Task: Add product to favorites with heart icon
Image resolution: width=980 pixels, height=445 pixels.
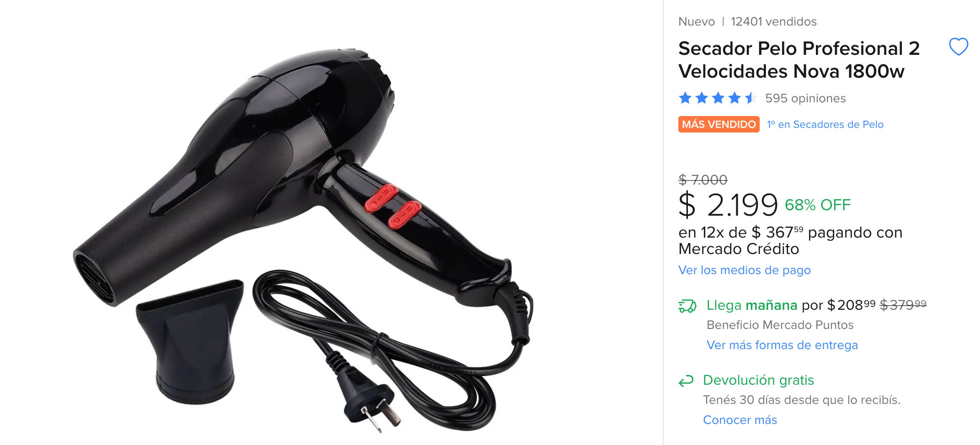Action: (x=959, y=47)
